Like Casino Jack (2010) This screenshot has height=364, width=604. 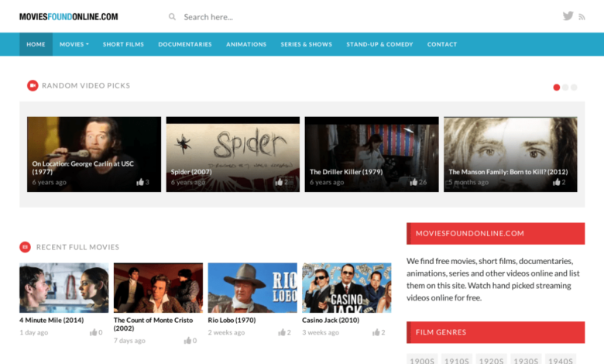coord(376,332)
